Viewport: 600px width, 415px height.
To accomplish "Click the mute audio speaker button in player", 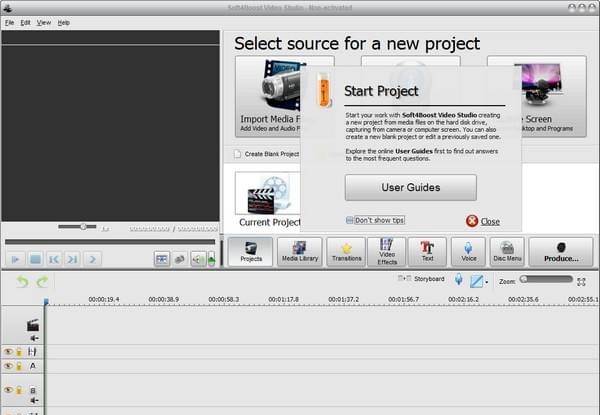I will [x=198, y=259].
